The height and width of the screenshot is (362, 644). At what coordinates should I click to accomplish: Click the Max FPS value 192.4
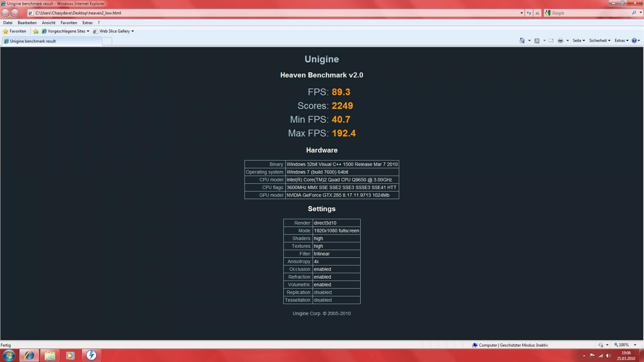[x=344, y=133]
